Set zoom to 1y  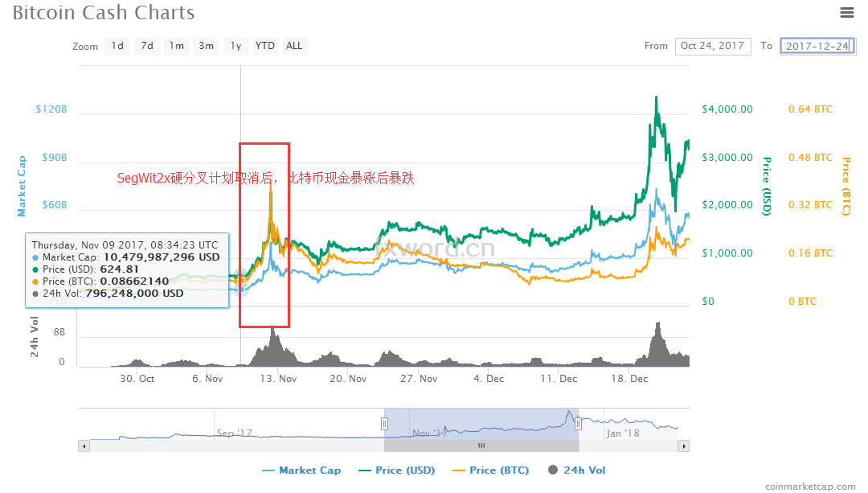tap(235, 46)
